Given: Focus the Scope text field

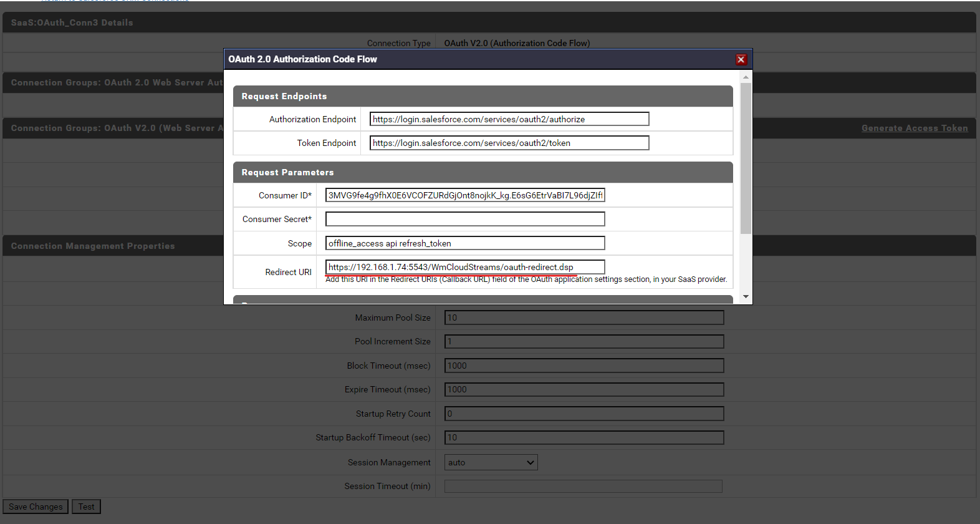Looking at the screenshot, I should [464, 243].
